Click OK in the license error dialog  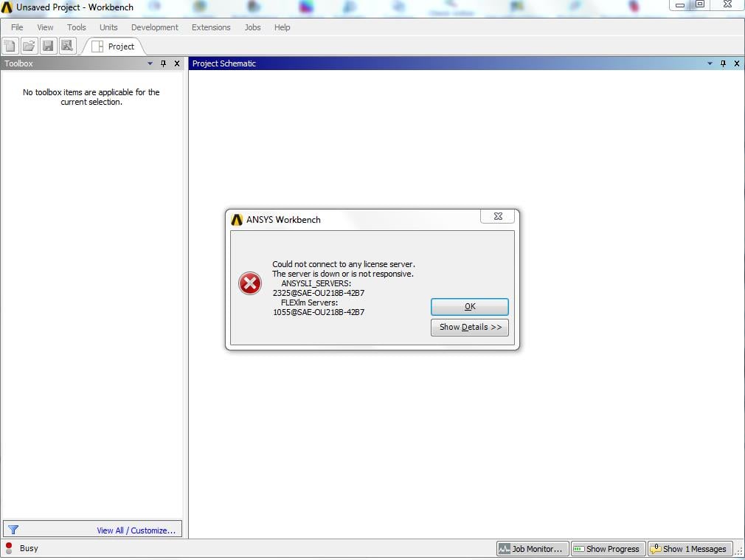pyautogui.click(x=469, y=307)
